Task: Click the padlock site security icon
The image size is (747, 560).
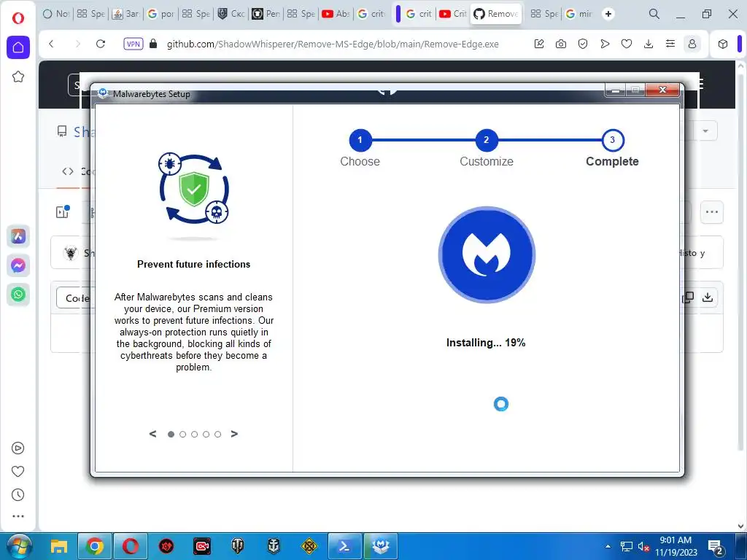Action: coord(153,44)
